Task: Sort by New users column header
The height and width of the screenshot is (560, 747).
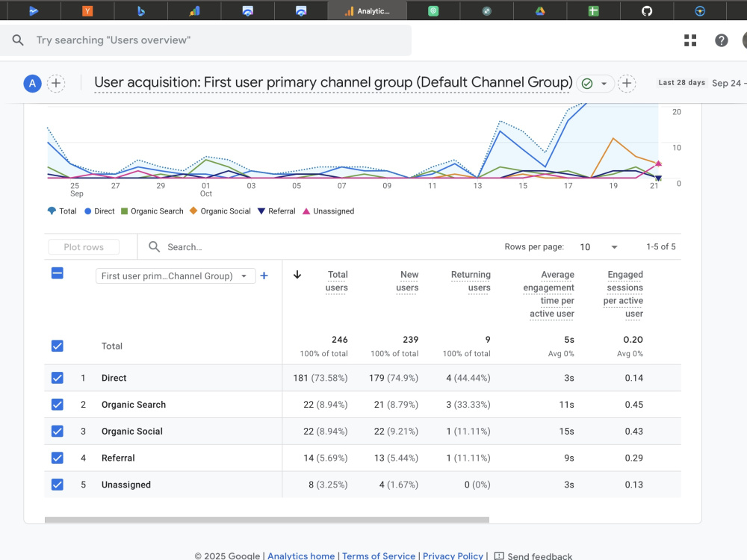Action: [407, 281]
